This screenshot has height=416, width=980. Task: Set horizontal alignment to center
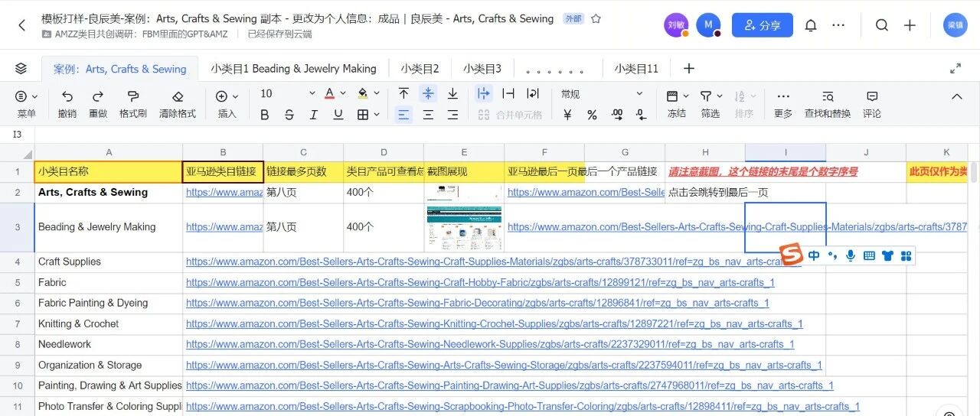pyautogui.click(x=428, y=115)
